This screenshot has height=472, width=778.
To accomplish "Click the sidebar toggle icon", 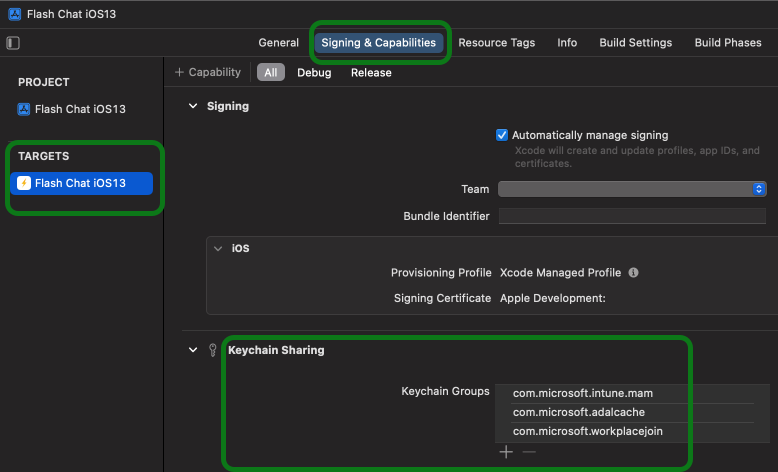I will [13, 43].
